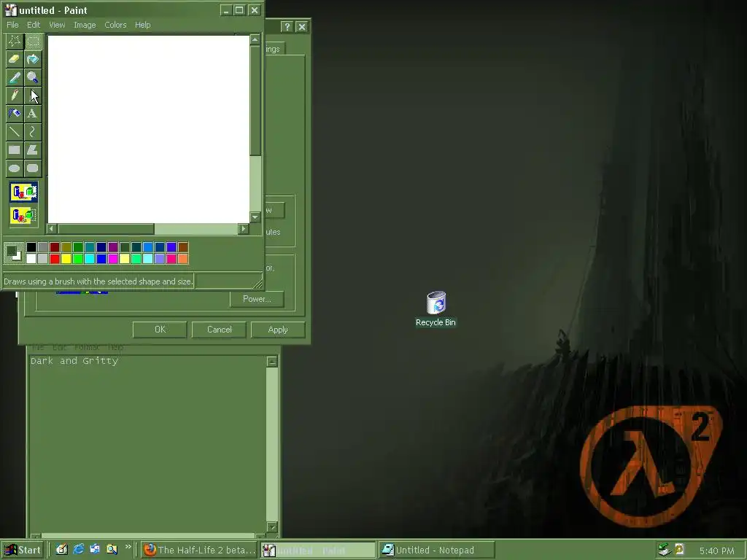
Task: Click Notepad's vertical scroll down arrow
Action: tap(271, 527)
